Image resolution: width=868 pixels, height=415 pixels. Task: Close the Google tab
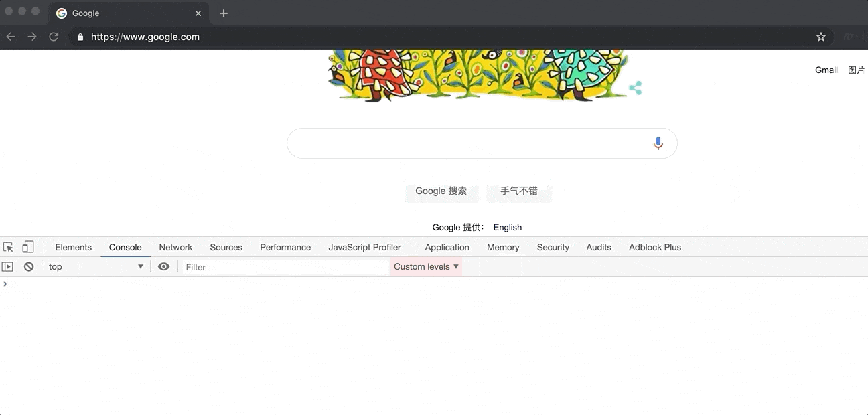198,13
